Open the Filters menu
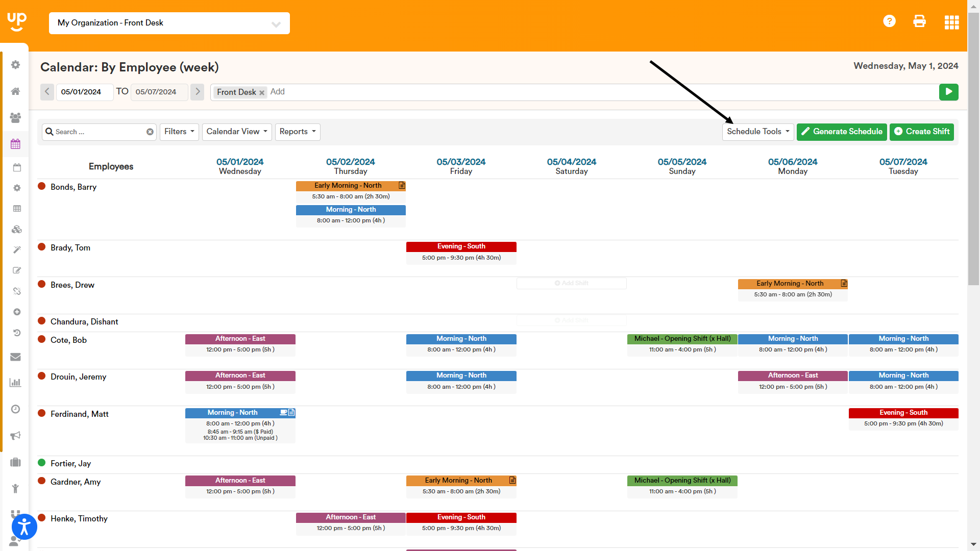Viewport: 980px width, 551px height. click(x=179, y=132)
